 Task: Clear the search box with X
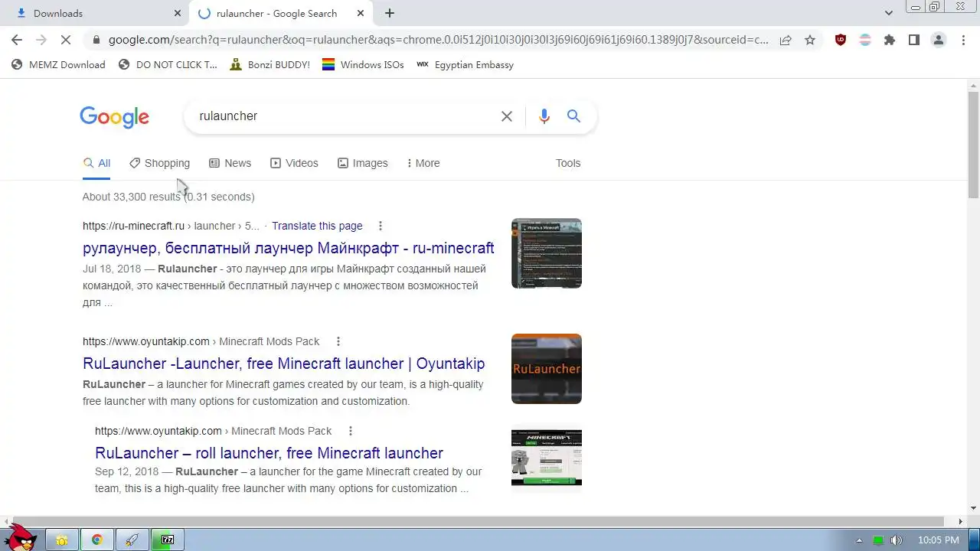[x=507, y=116]
